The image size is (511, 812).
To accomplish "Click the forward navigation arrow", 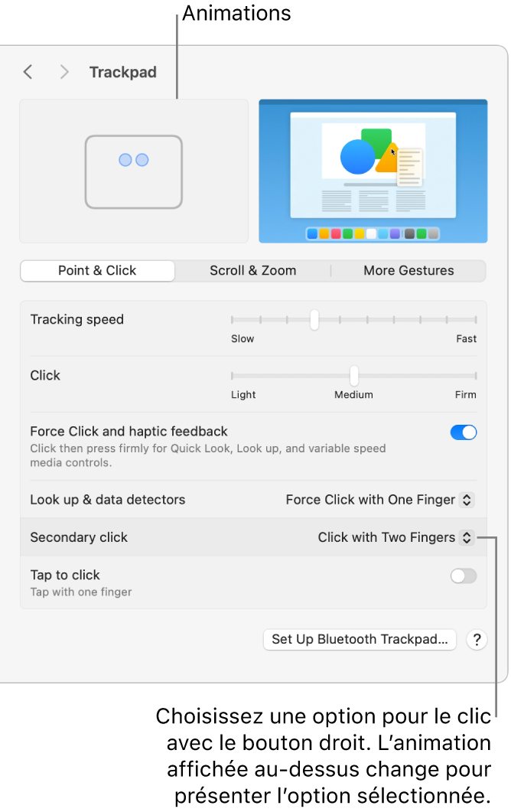I will [x=64, y=72].
